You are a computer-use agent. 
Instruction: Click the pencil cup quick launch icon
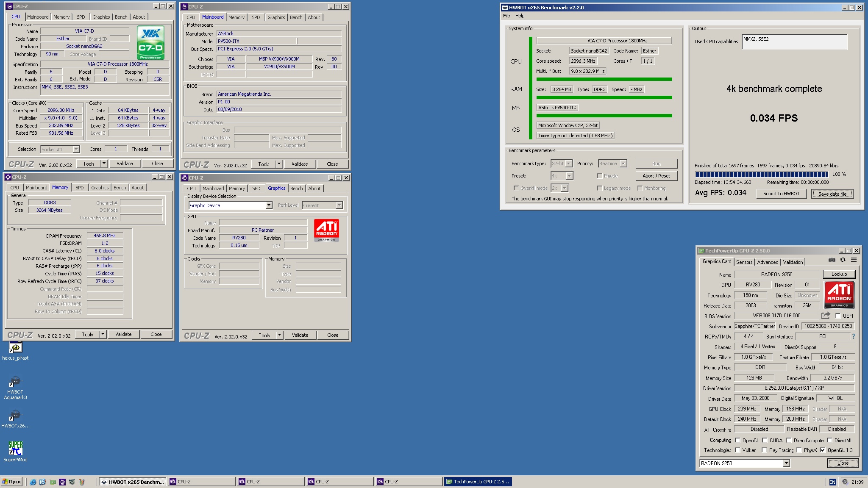coord(82,482)
